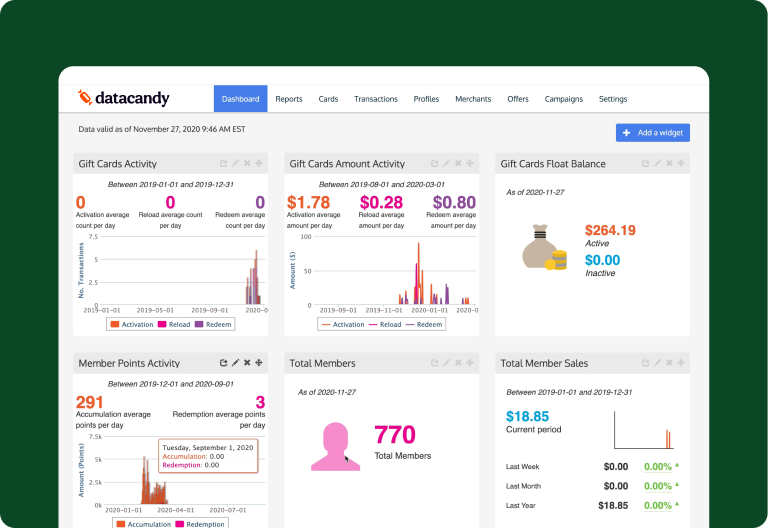Remove the Member Points Activity widget
This screenshot has width=768, height=528.
tap(247, 363)
